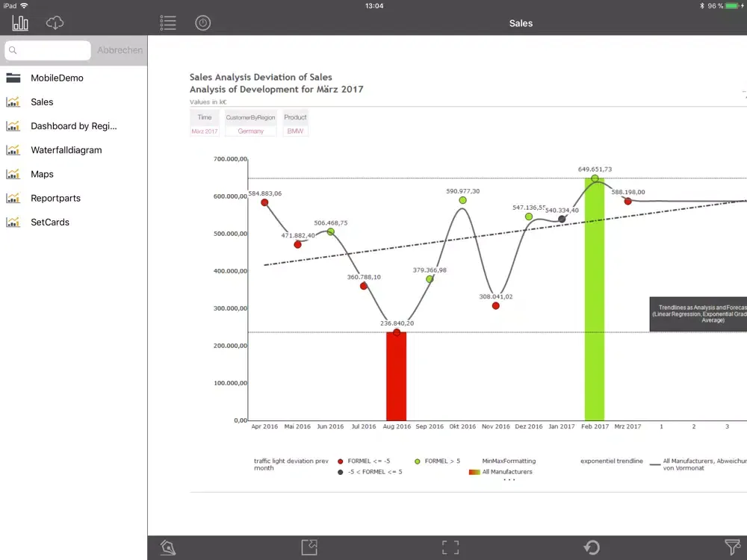
Task: Tap the battery status icon
Action: pos(732,6)
